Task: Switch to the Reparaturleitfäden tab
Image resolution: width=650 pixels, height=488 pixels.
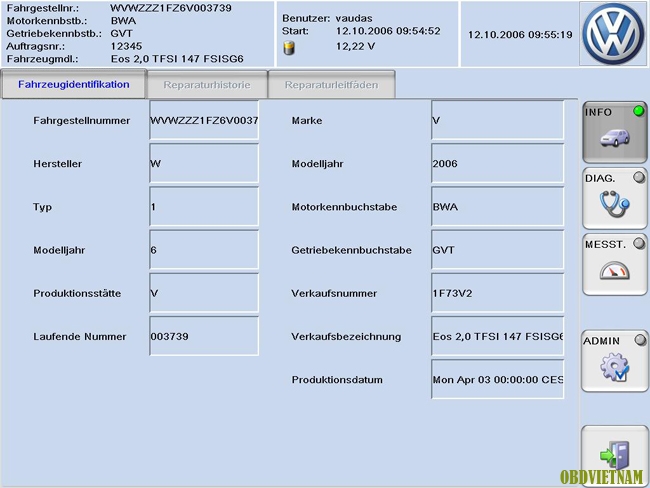Action: point(331,85)
